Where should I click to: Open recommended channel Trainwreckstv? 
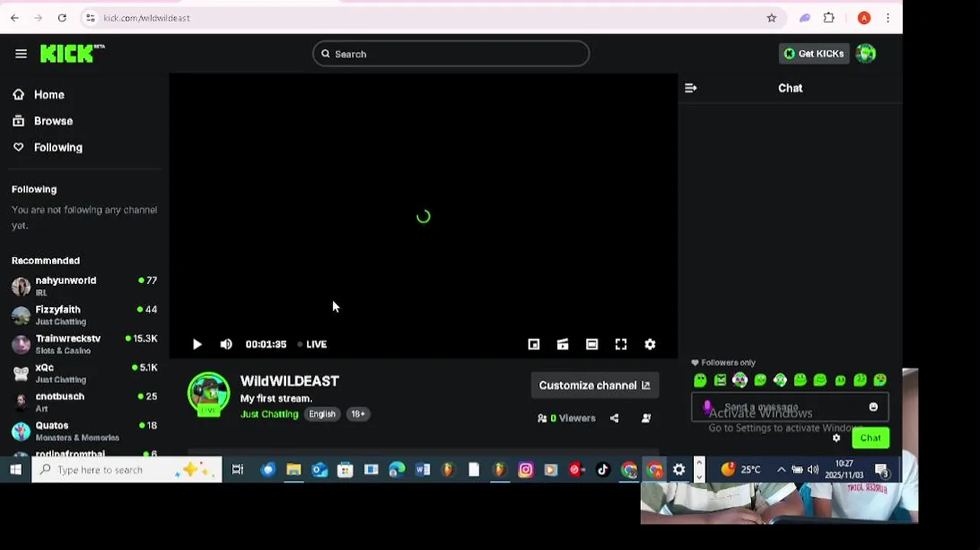click(84, 344)
